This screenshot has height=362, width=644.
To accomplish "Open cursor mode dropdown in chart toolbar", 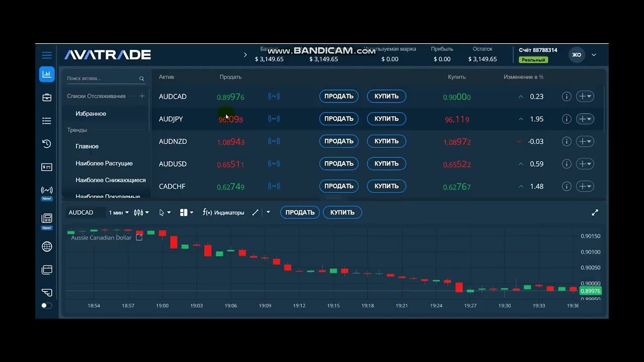I will pyautogui.click(x=165, y=213).
